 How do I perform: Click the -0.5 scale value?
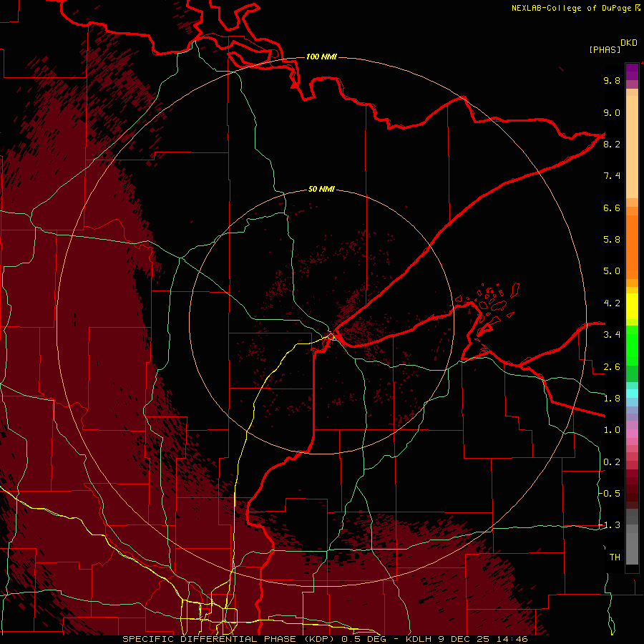[x=610, y=494]
